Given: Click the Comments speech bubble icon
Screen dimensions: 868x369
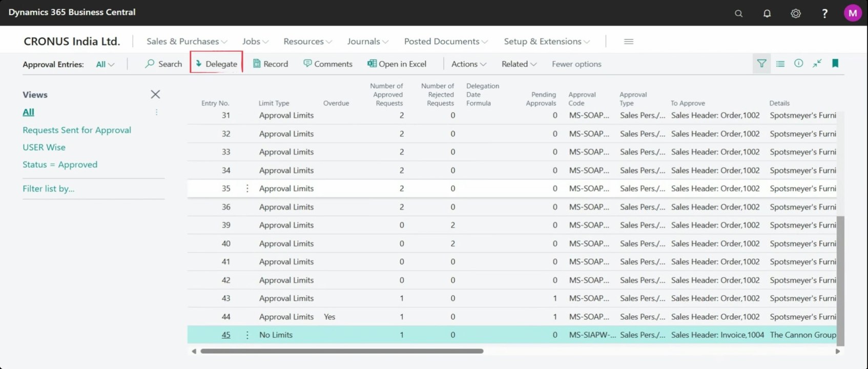Looking at the screenshot, I should click(x=307, y=64).
